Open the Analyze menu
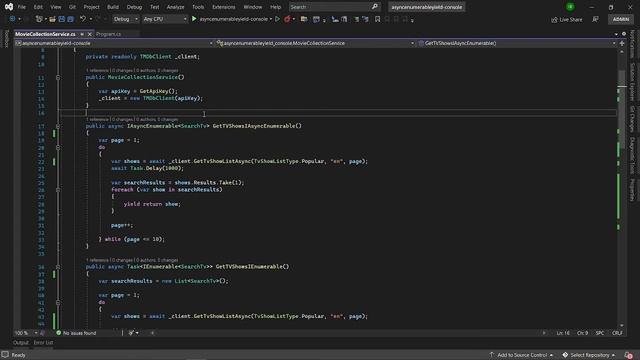This screenshot has width=640, height=360. pos(176,7)
